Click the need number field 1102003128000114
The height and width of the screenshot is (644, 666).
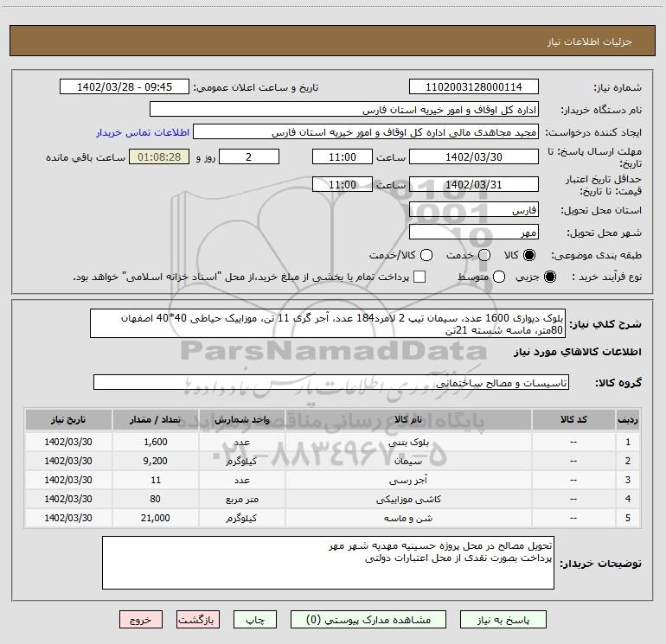(474, 86)
